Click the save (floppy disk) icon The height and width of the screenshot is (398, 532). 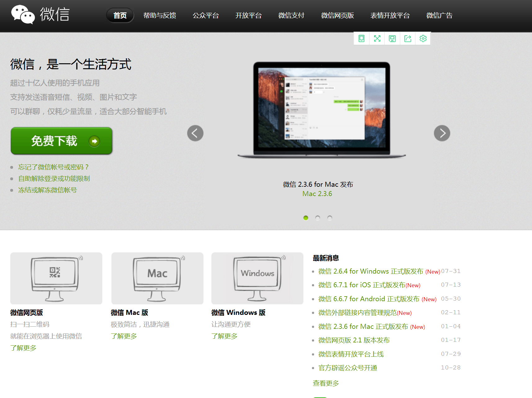click(x=392, y=38)
